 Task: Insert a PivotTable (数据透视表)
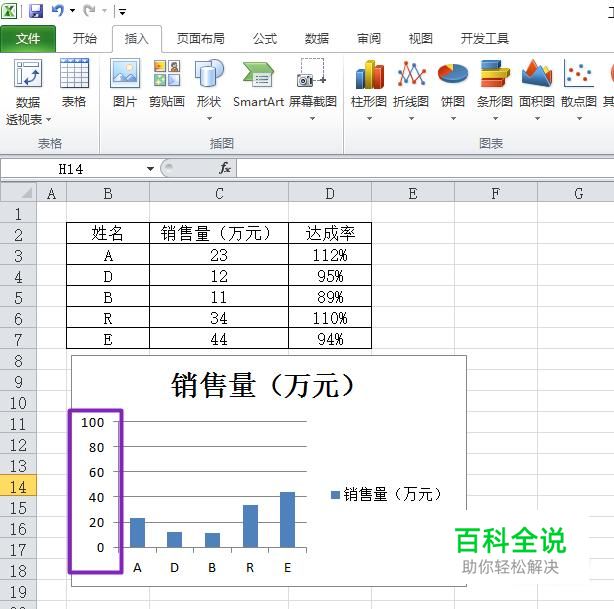pos(28,92)
